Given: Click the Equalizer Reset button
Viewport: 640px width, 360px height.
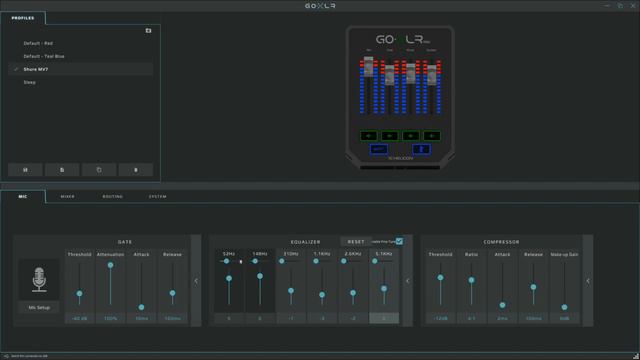Looking at the screenshot, I should [356, 242].
